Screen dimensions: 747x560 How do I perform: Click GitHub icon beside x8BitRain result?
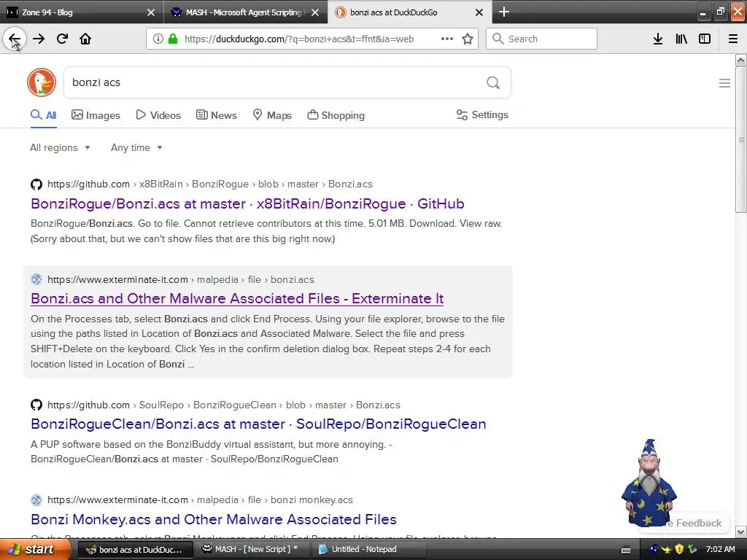coord(36,184)
